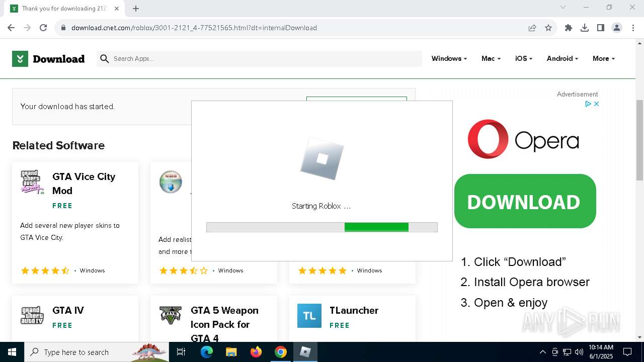The image size is (644, 362).
Task: Click the site lock icon in address bar
Action: pos(63,28)
